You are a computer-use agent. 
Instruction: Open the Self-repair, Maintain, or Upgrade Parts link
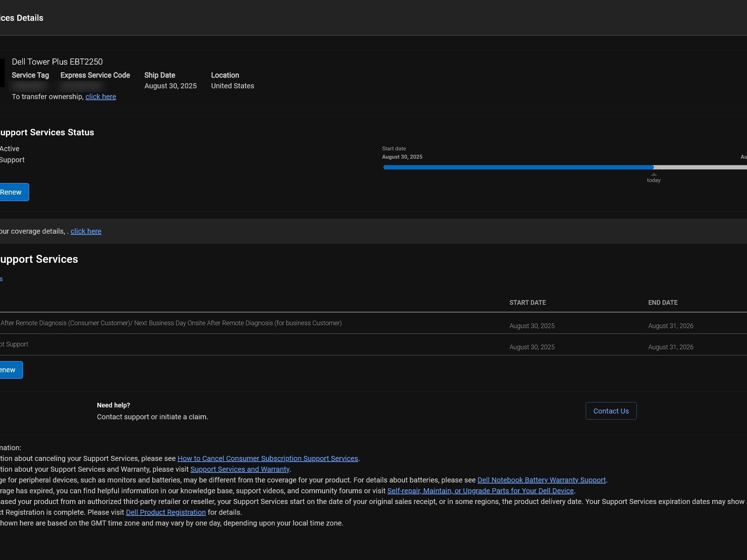pyautogui.click(x=480, y=491)
